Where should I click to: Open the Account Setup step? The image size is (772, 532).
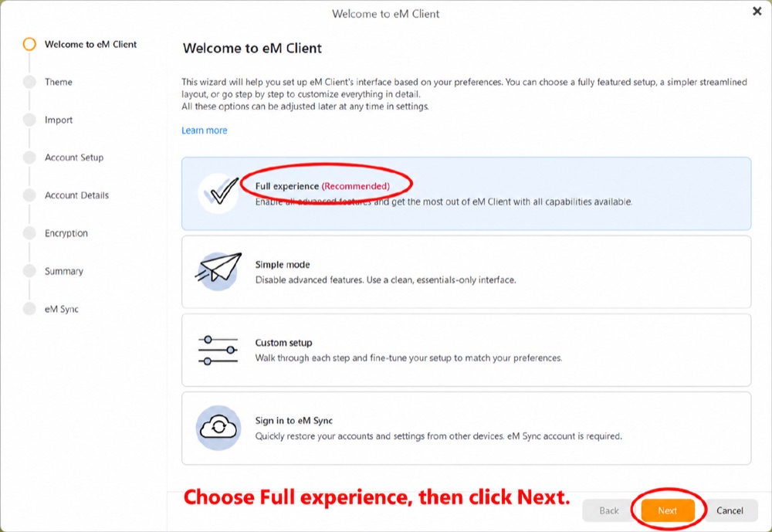(74, 158)
